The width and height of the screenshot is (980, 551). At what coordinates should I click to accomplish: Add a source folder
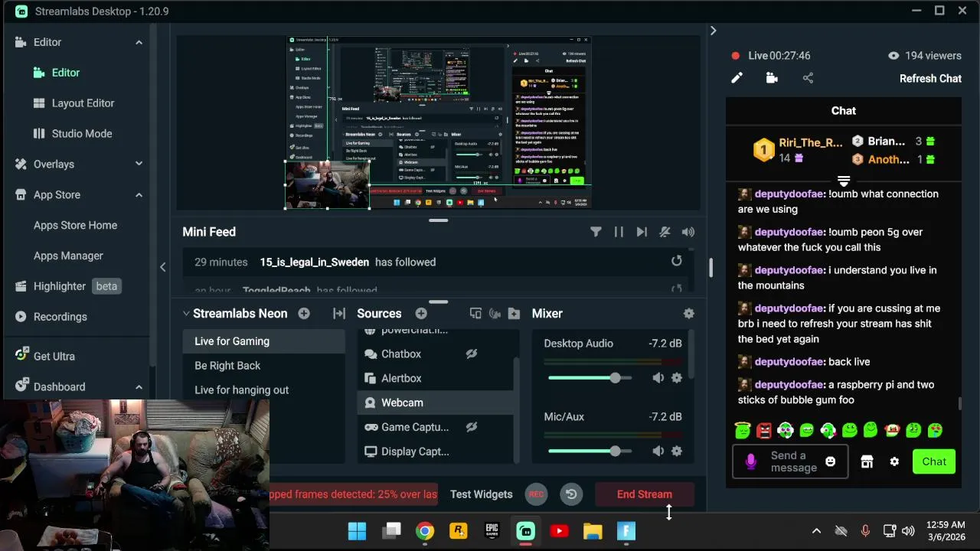pos(514,314)
